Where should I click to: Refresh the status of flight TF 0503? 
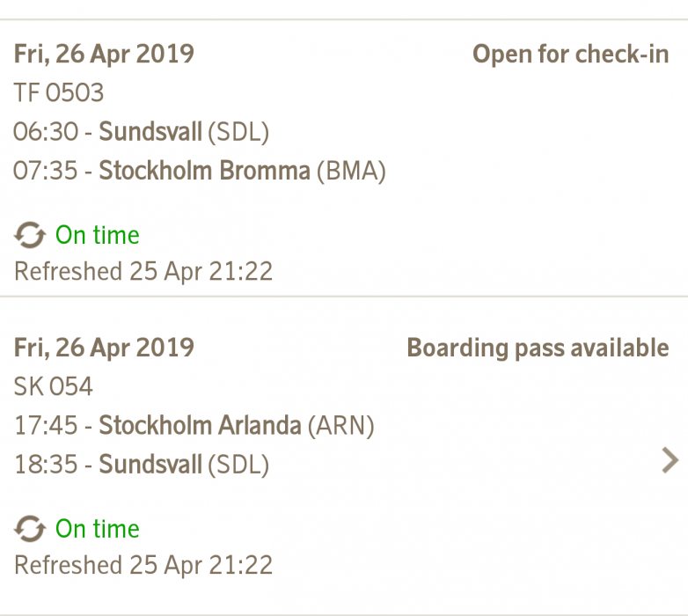click(x=31, y=235)
